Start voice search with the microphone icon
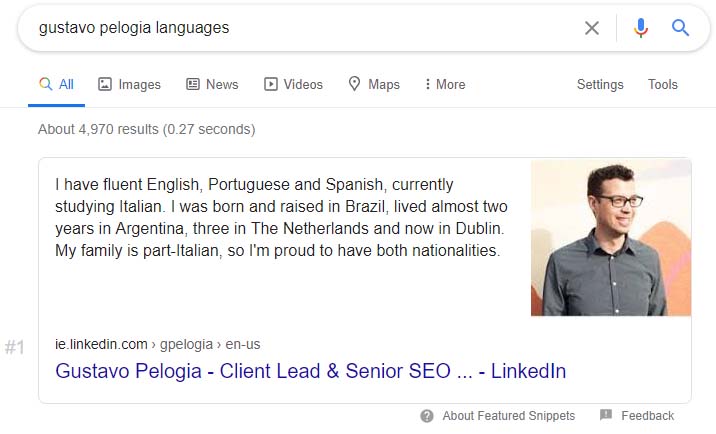This screenshot has height=434, width=716. click(x=641, y=28)
